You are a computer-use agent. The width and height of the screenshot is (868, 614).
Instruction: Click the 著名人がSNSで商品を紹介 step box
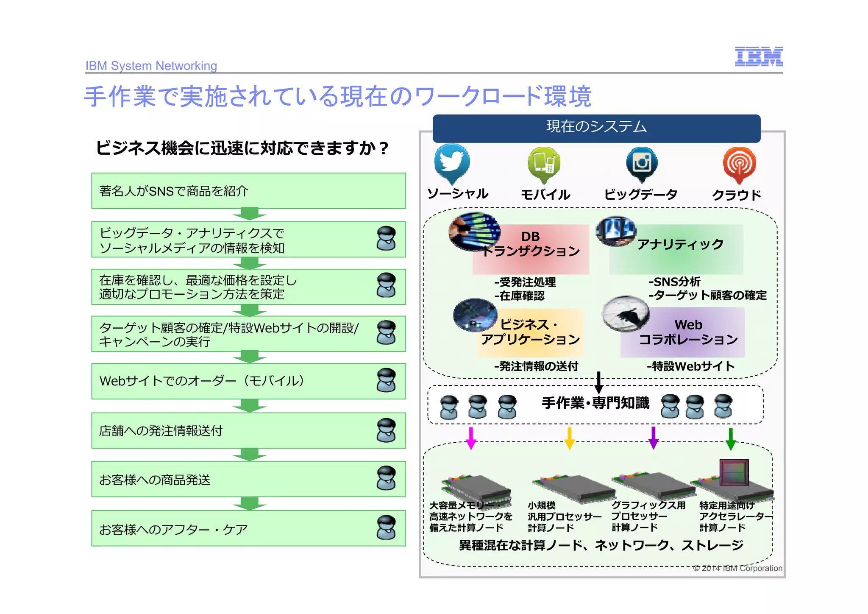248,191
